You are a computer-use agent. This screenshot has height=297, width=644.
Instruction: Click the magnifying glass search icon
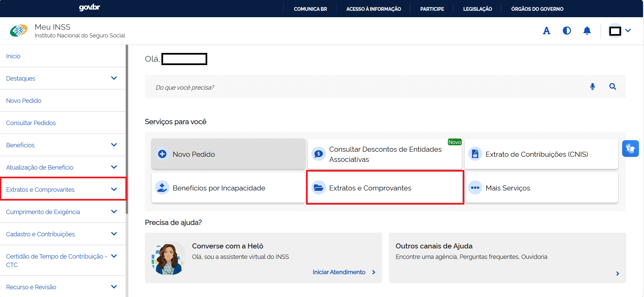click(612, 87)
